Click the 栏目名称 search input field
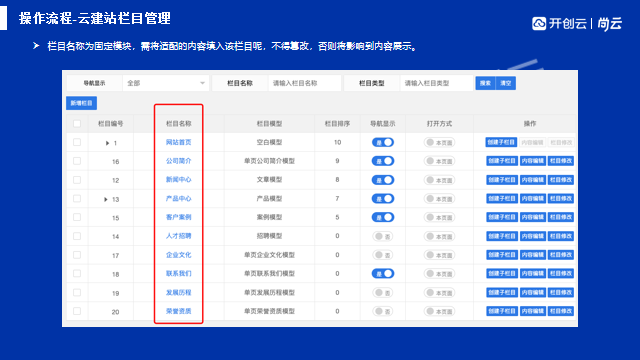The image size is (640, 360). [304, 83]
